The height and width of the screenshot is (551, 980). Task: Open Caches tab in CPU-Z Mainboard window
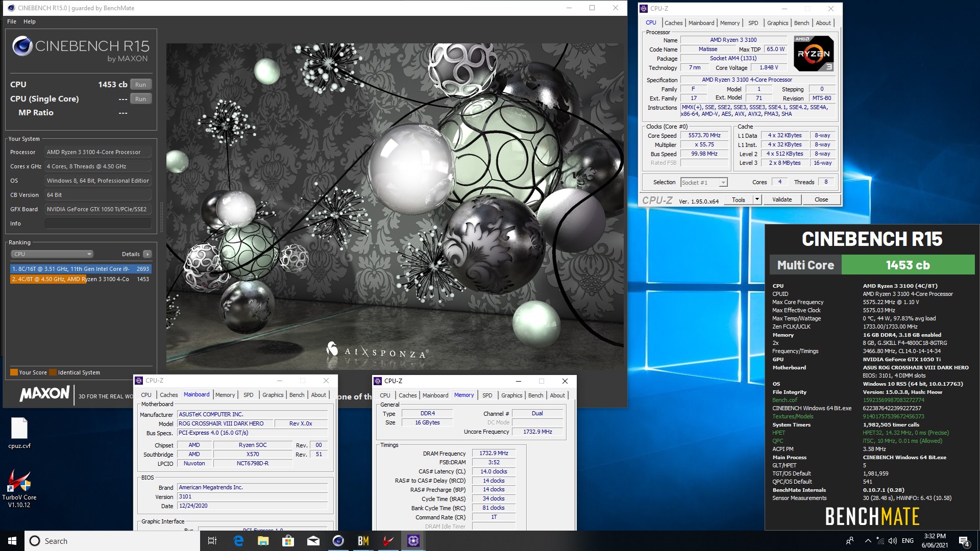pos(168,395)
